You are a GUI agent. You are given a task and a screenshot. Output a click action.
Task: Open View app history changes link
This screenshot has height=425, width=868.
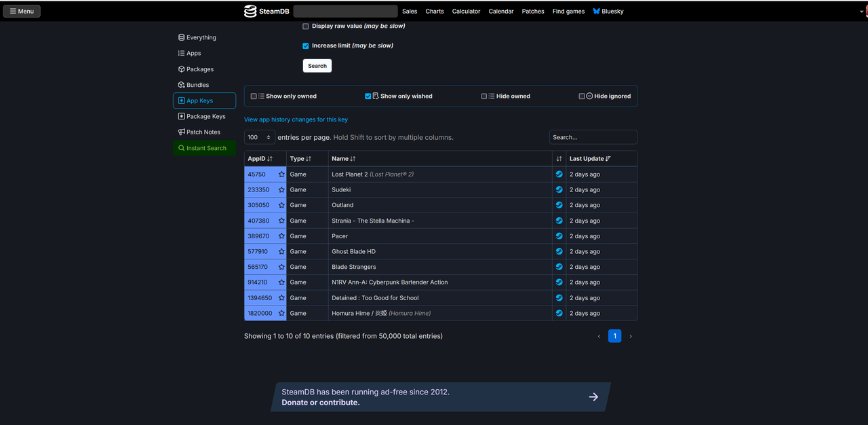[296, 119]
